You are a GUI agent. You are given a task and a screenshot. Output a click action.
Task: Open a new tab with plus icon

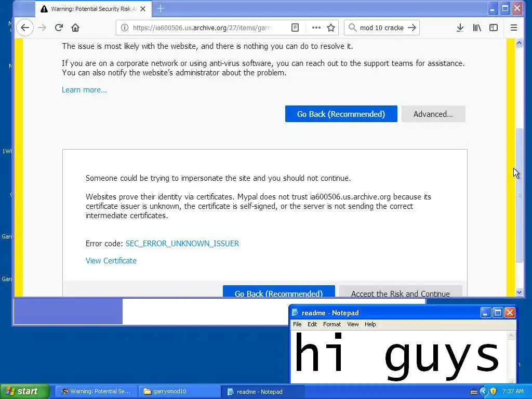pos(161,9)
